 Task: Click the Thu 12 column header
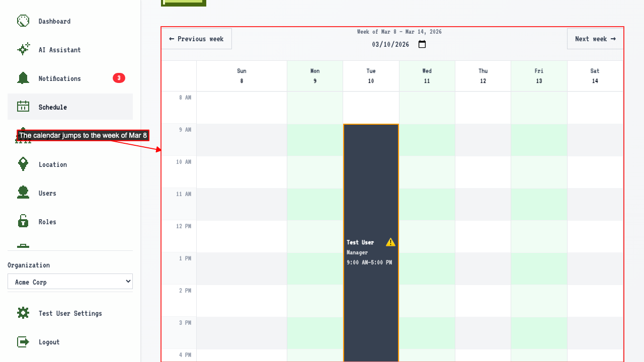483,76
